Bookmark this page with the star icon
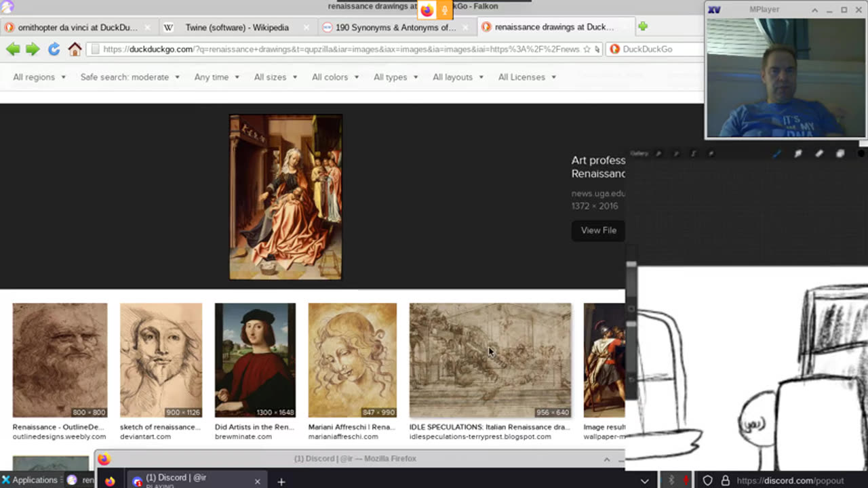The image size is (868, 488). [x=587, y=49]
